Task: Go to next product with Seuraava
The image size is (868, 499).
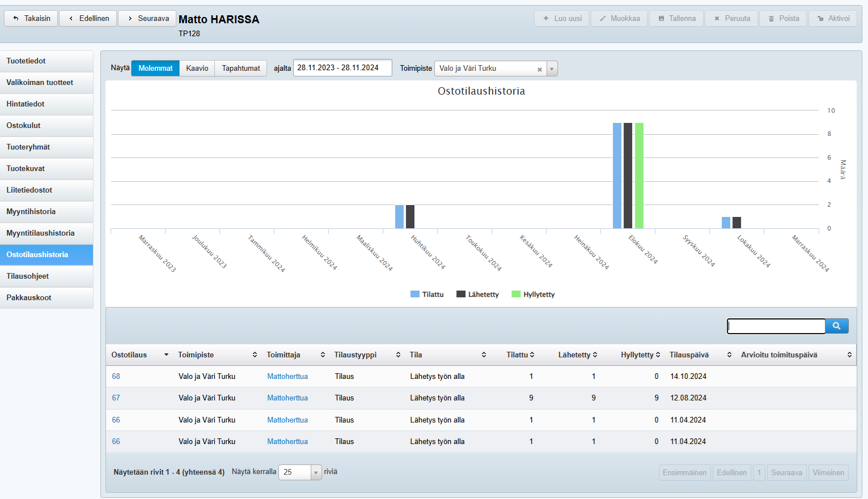Action: tap(147, 19)
